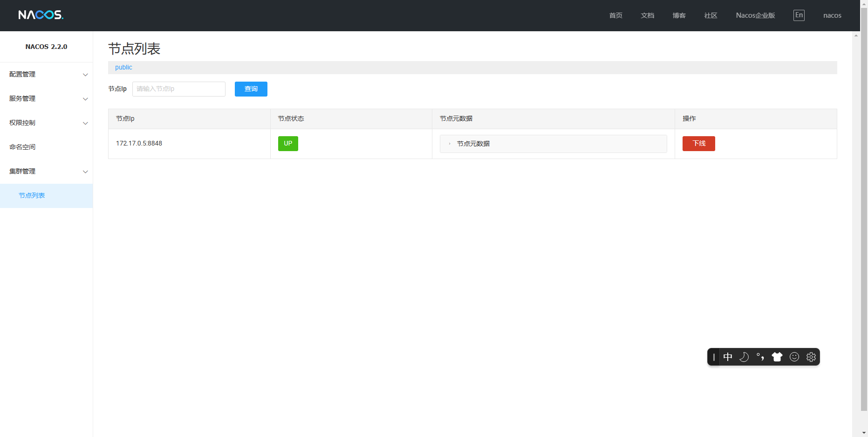Image resolution: width=868 pixels, height=437 pixels.
Task: Open the IME skin shirt icon
Action: click(777, 357)
